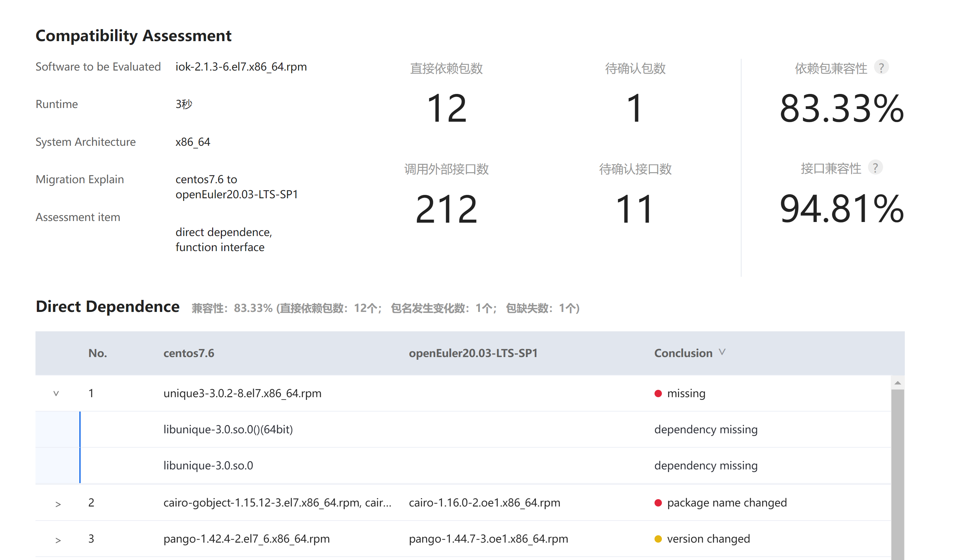Click help icon next to 接口兼容性
This screenshot has height=560, width=953.
coord(875,167)
